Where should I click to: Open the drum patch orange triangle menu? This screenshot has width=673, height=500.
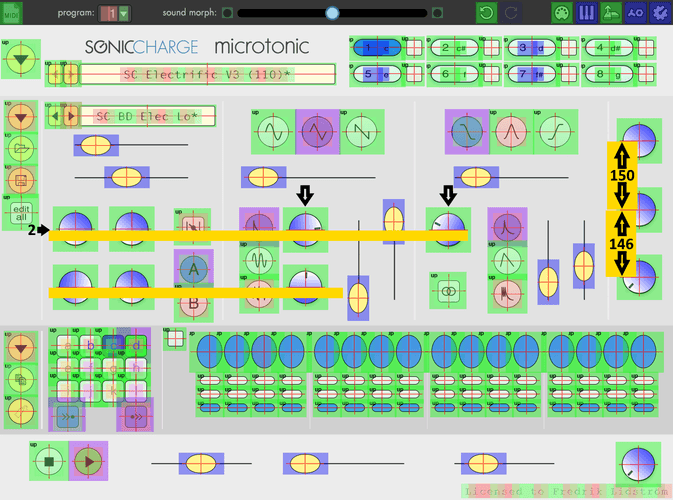coord(21,116)
